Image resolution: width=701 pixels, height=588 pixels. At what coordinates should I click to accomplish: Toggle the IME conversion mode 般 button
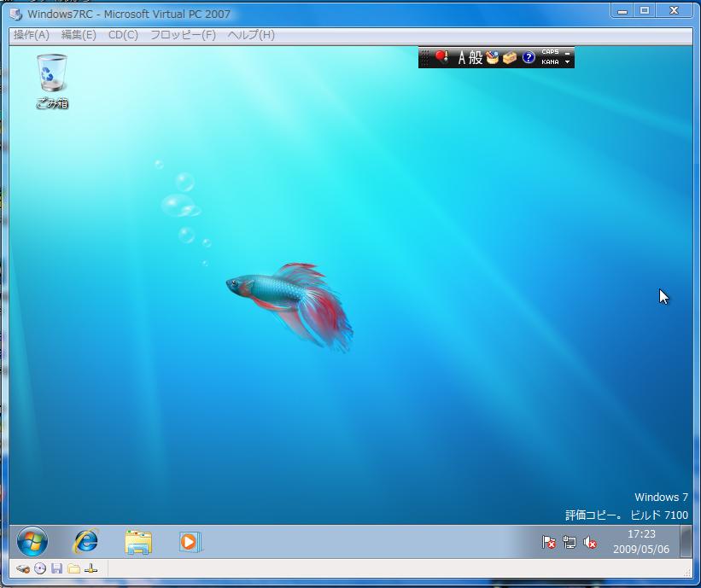[476, 58]
